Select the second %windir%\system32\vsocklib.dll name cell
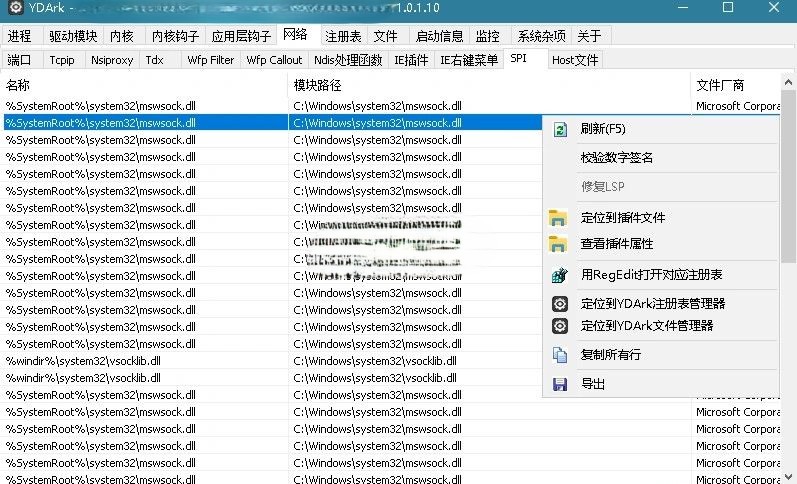 click(83, 378)
